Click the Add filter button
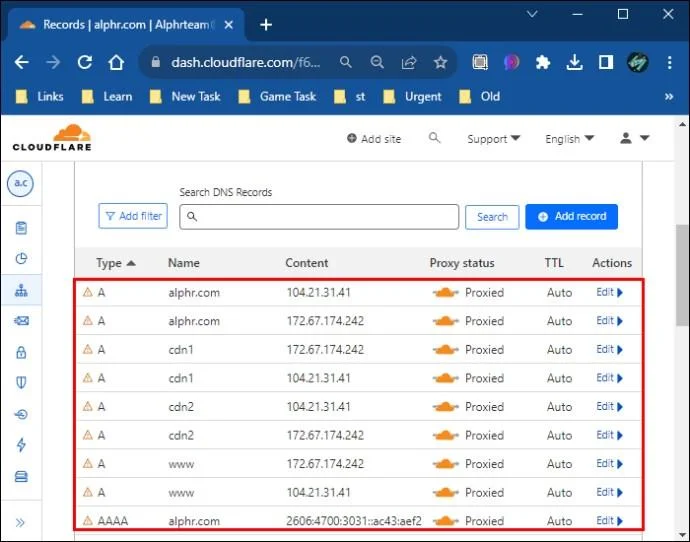 point(133,216)
